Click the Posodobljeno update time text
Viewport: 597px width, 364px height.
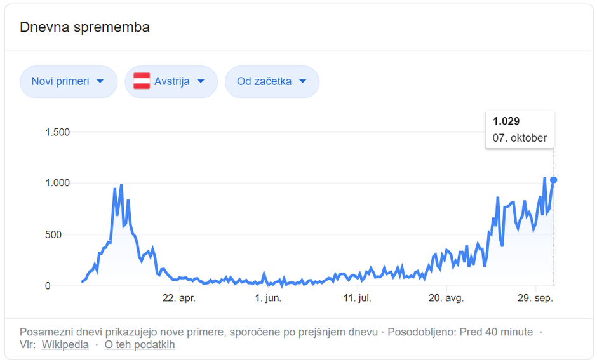pyautogui.click(x=460, y=332)
